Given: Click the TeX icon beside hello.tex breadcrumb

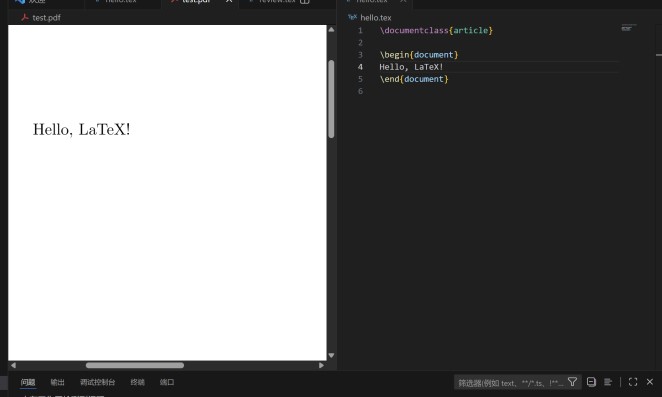Looking at the screenshot, I should point(352,17).
